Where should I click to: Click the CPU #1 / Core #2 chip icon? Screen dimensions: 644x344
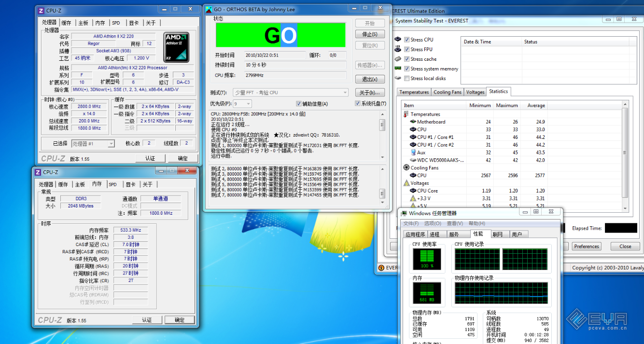coord(413,145)
